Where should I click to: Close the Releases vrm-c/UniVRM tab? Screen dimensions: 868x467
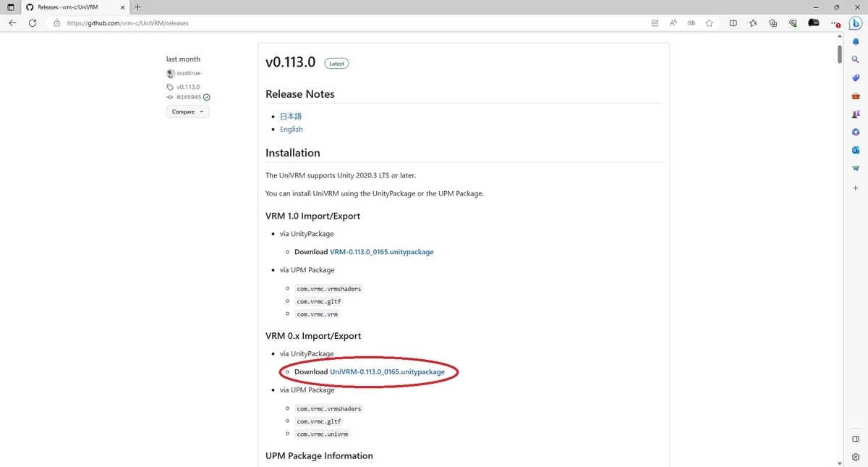coord(123,7)
